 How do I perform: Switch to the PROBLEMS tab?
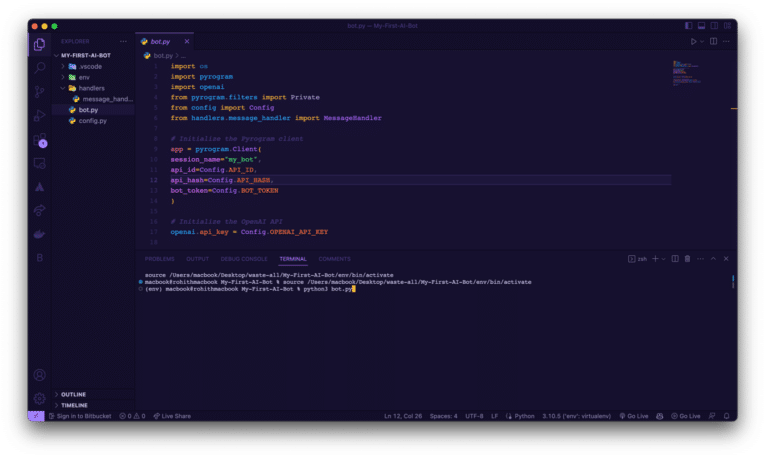[x=159, y=259]
